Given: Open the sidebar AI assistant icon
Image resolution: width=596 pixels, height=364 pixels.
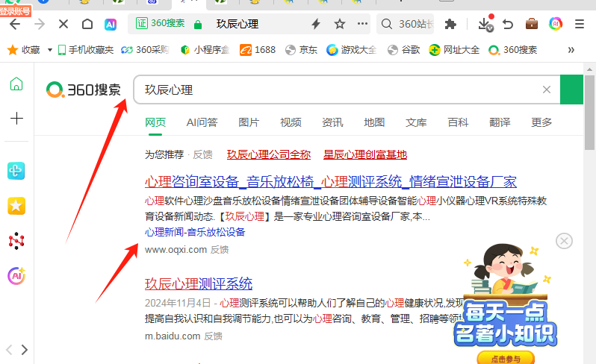Looking at the screenshot, I should coord(16,276).
